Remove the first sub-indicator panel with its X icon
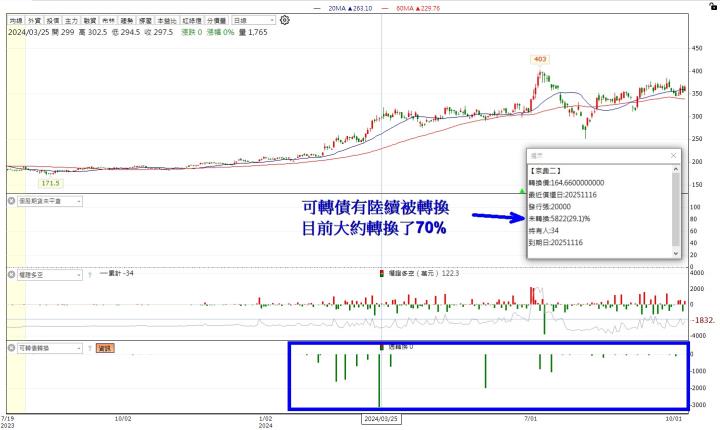This screenshot has height=430, width=720. tap(11, 201)
